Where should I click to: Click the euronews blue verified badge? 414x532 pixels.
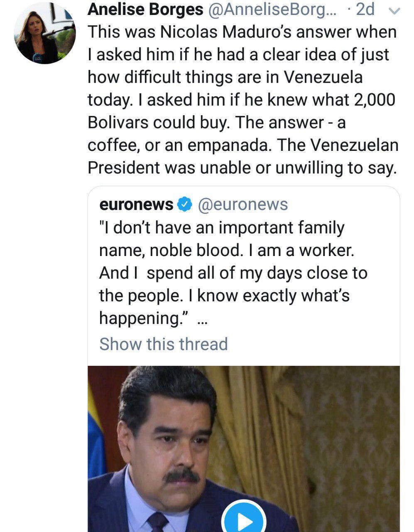(185, 204)
